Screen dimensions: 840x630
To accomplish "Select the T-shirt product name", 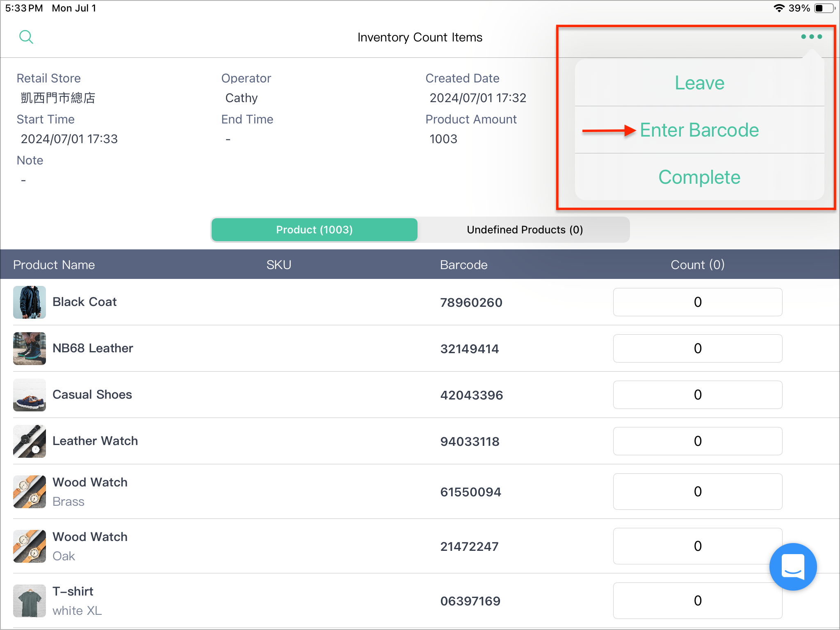I will tap(73, 591).
